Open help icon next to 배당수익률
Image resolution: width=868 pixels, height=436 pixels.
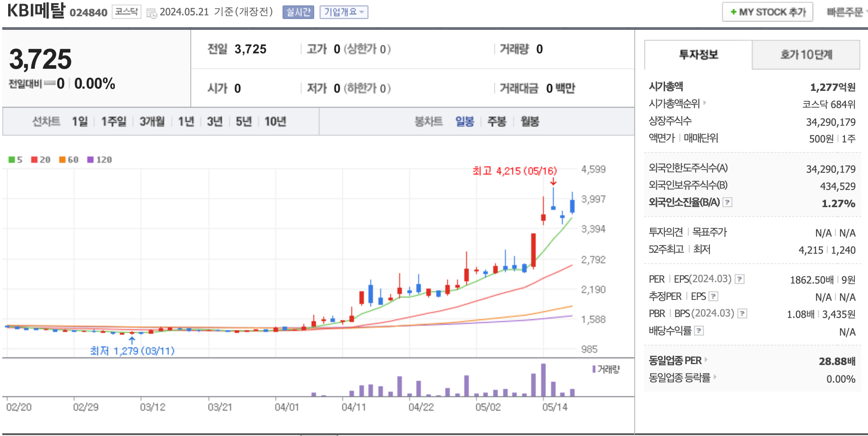(x=699, y=331)
